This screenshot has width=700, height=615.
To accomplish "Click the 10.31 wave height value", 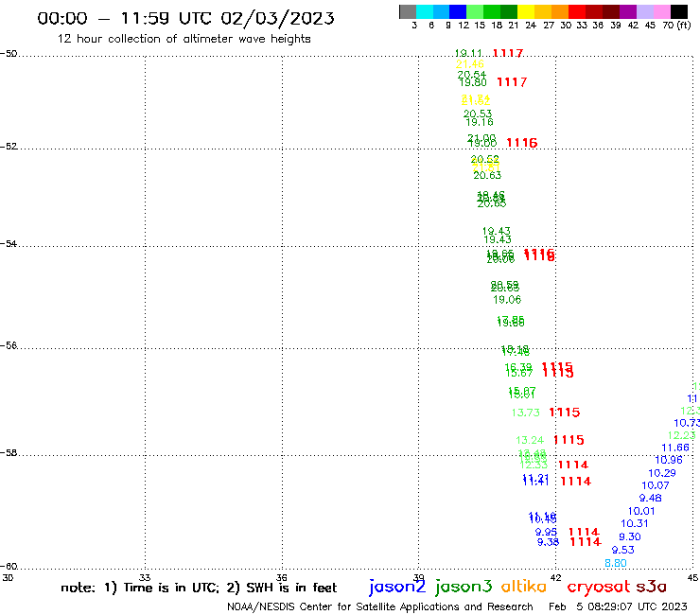I will tap(635, 523).
